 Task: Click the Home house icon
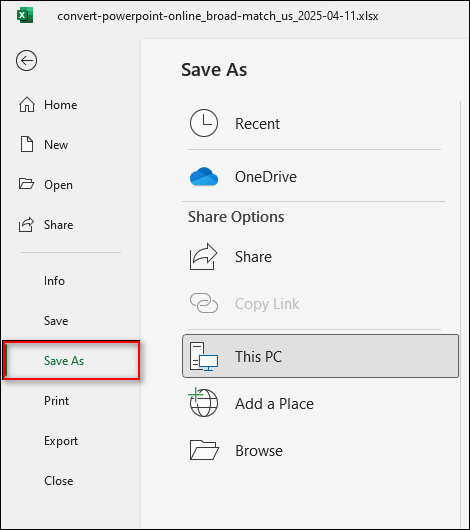tap(27, 104)
